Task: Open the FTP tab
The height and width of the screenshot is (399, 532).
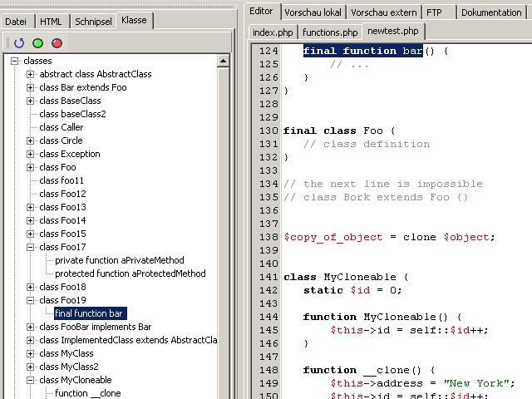Action: (x=434, y=12)
